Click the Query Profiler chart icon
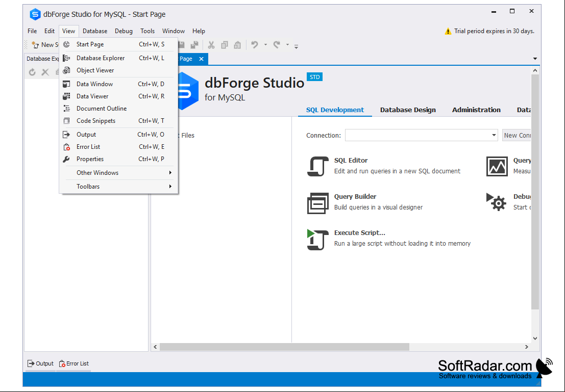 click(497, 166)
